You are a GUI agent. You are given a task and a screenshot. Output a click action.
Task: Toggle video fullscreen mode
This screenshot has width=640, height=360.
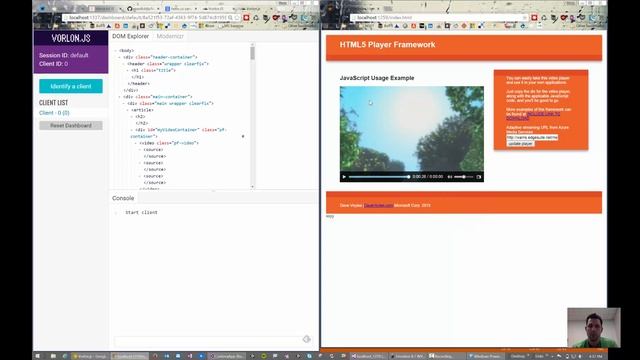click(x=479, y=177)
